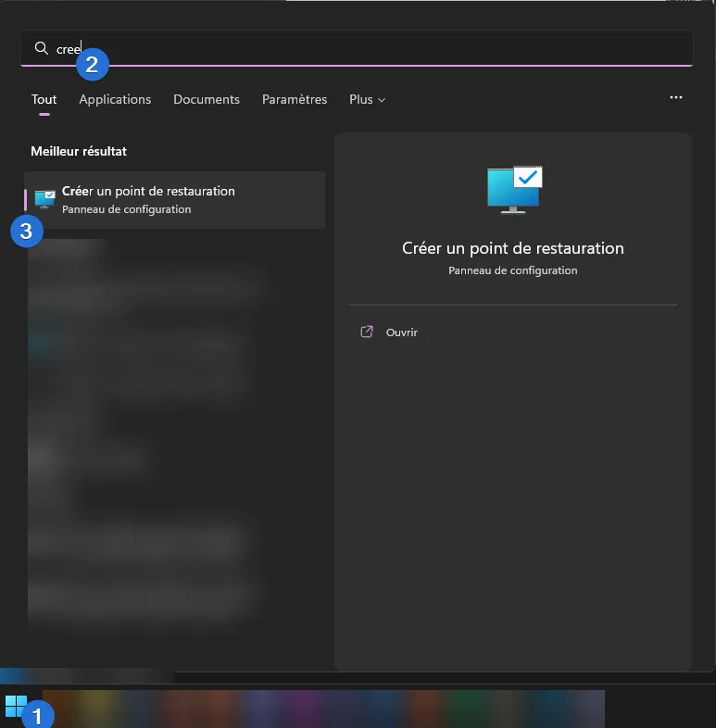Click the chevron arrow next to Plus

tap(382, 100)
